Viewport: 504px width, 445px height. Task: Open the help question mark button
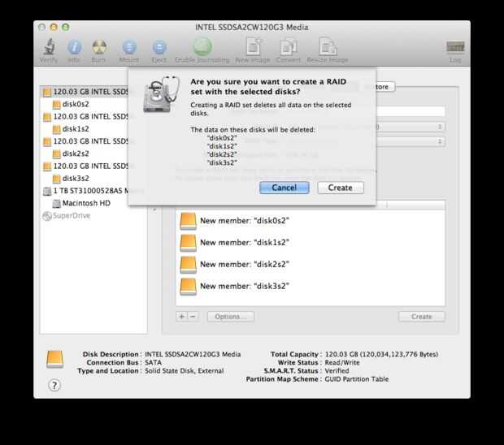click(54, 385)
